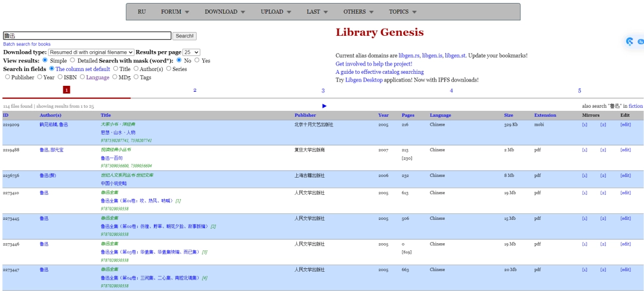644x292 pixels.
Task: Click the blue next-page arrow icon
Action: (x=324, y=106)
